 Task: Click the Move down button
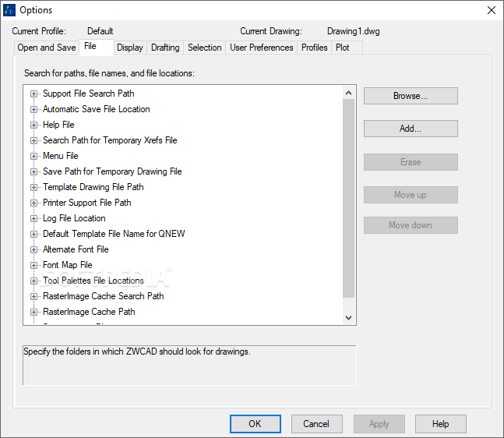coord(411,225)
